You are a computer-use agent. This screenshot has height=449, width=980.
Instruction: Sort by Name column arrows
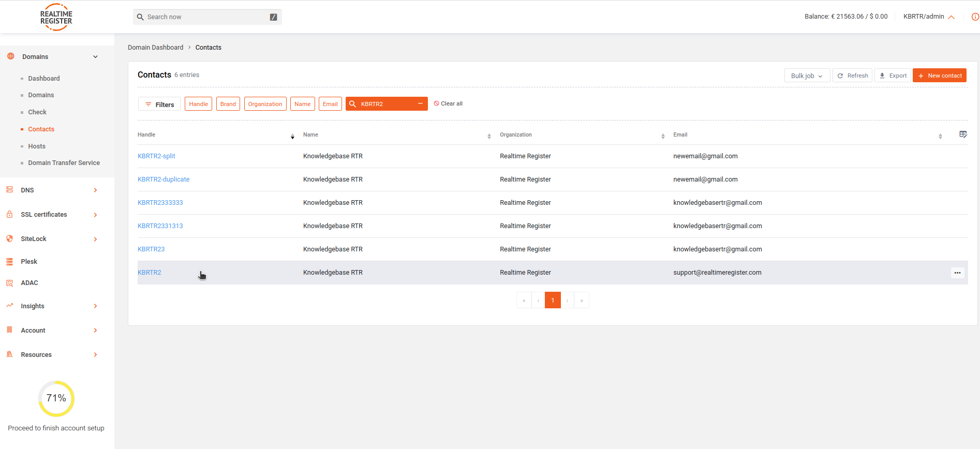(x=489, y=136)
